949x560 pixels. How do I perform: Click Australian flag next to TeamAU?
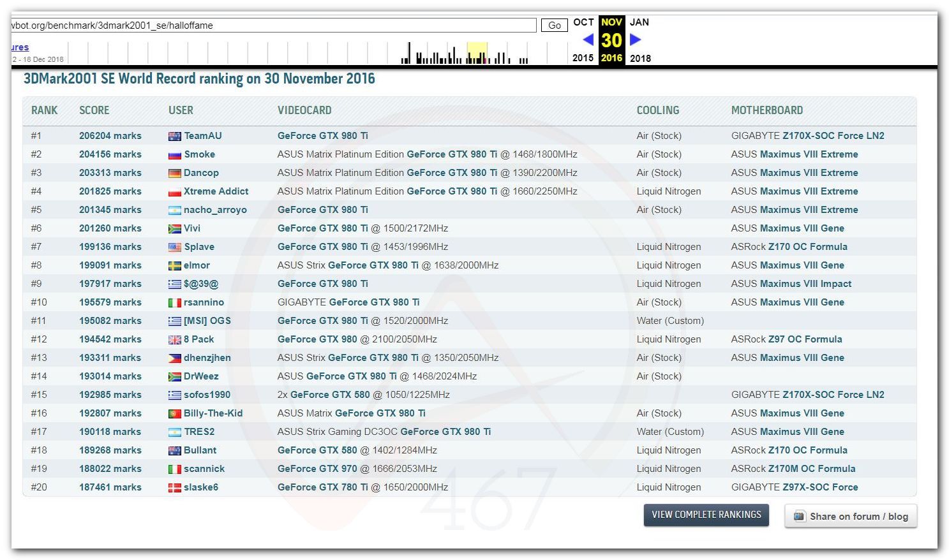(174, 136)
